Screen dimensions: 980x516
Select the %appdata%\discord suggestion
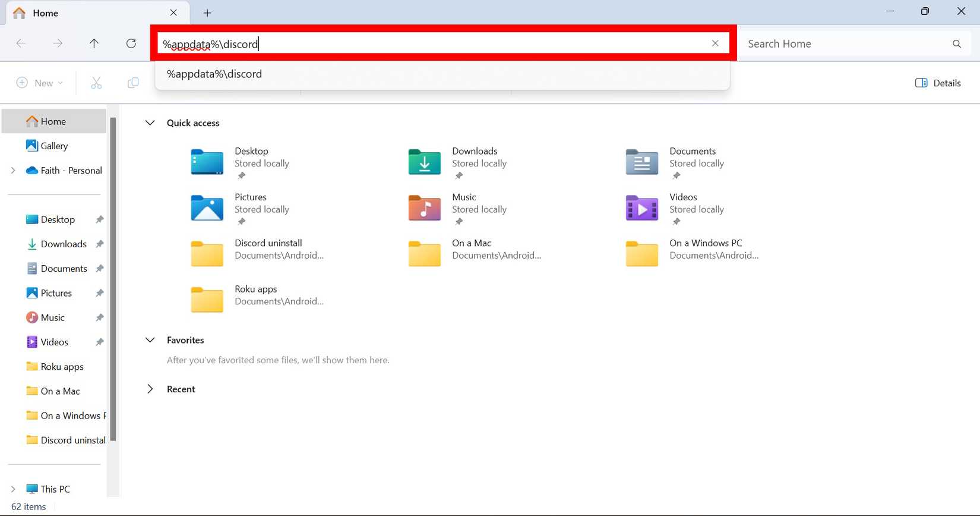pyautogui.click(x=214, y=74)
